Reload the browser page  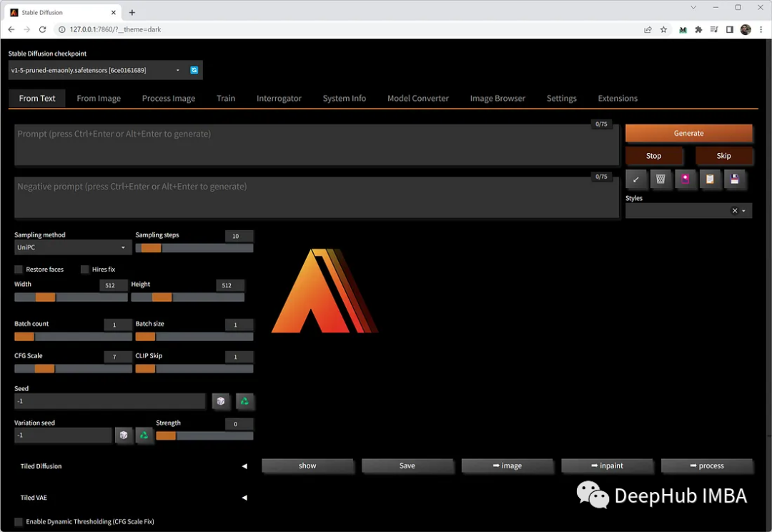[42, 29]
